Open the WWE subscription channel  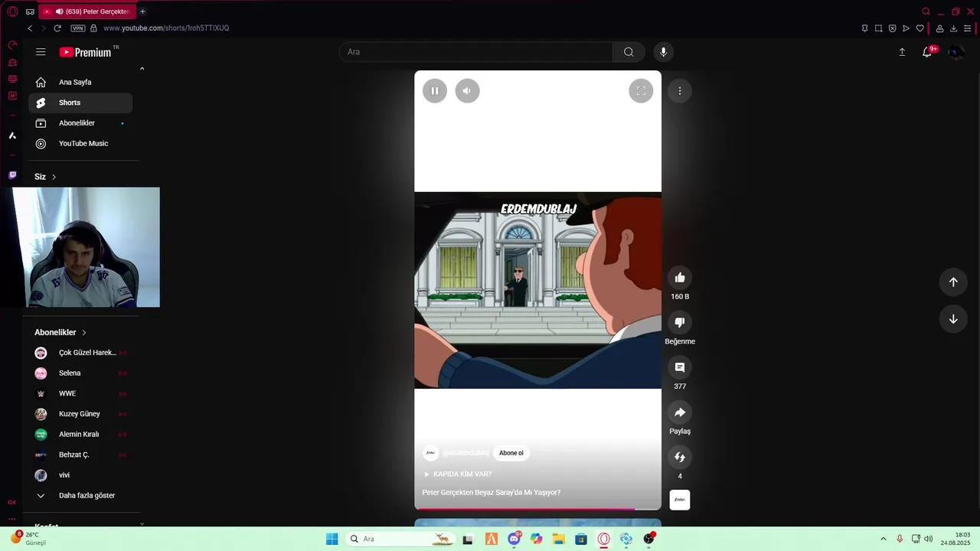(x=80, y=393)
